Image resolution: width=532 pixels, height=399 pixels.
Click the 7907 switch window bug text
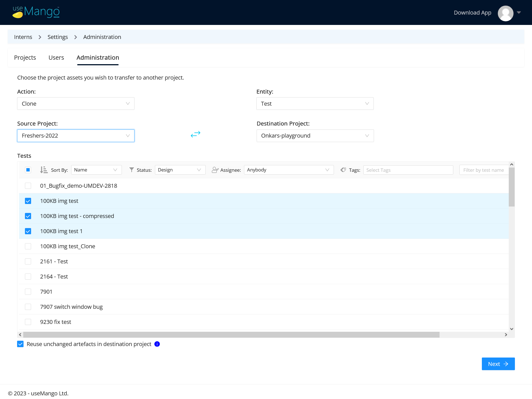coord(71,307)
